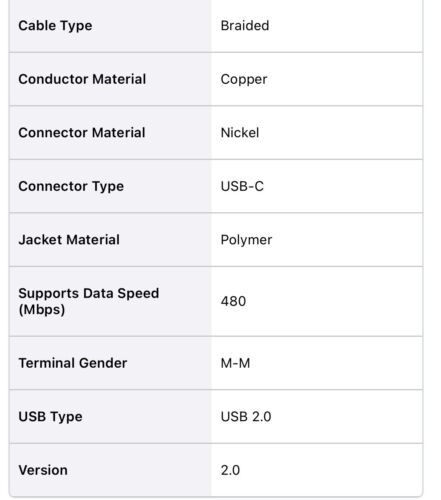Select the Terminal Gender label
The image size is (441, 500).
pyautogui.click(x=73, y=363)
